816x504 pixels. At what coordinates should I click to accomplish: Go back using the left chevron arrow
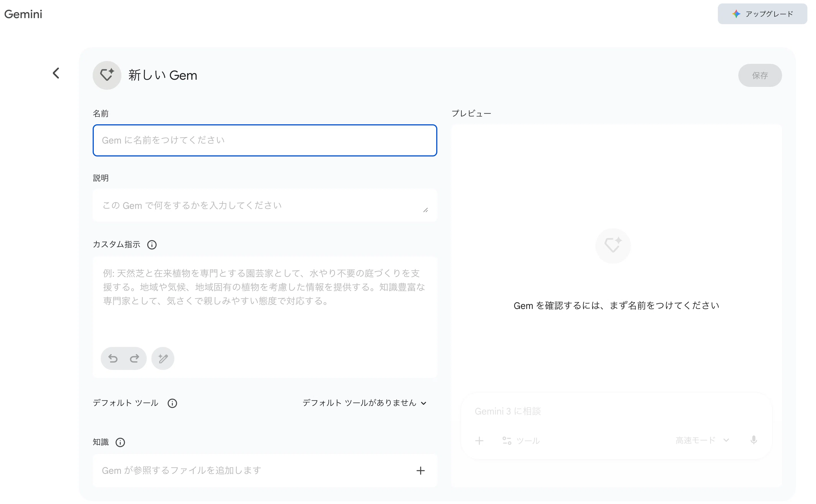coord(56,73)
